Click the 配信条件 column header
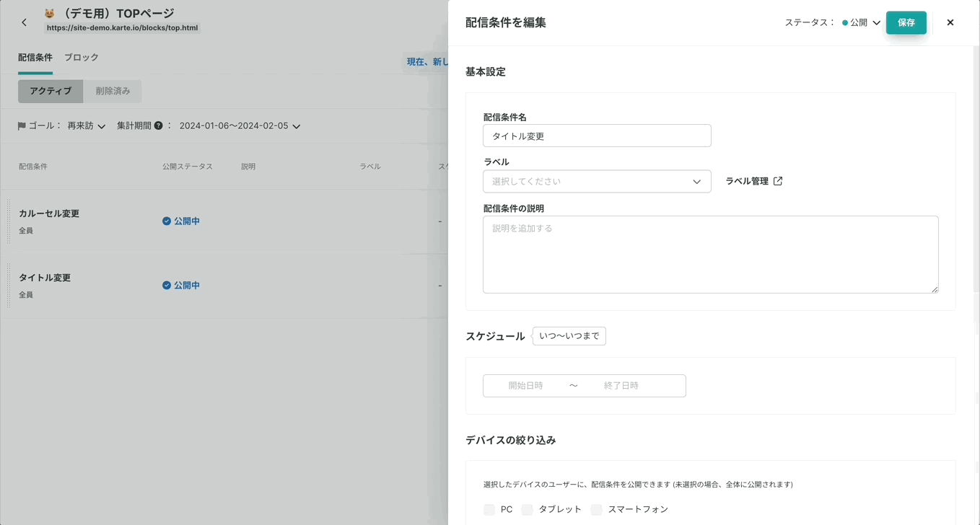 pos(33,167)
